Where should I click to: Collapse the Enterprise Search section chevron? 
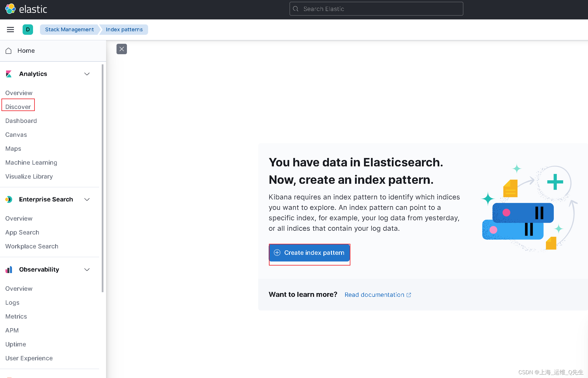point(87,199)
